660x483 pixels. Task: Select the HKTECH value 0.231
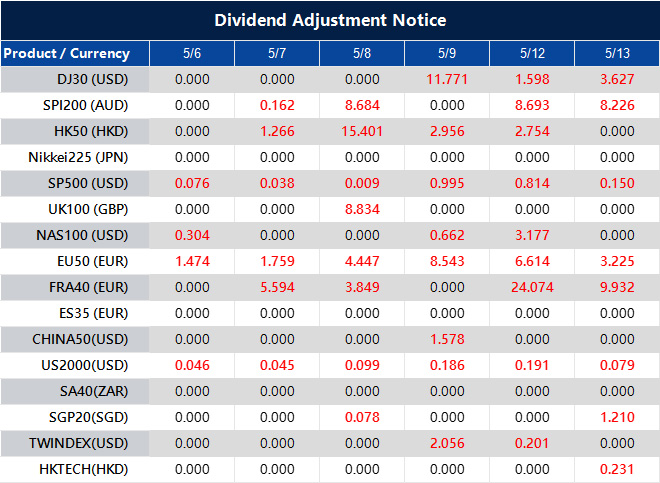pos(617,469)
